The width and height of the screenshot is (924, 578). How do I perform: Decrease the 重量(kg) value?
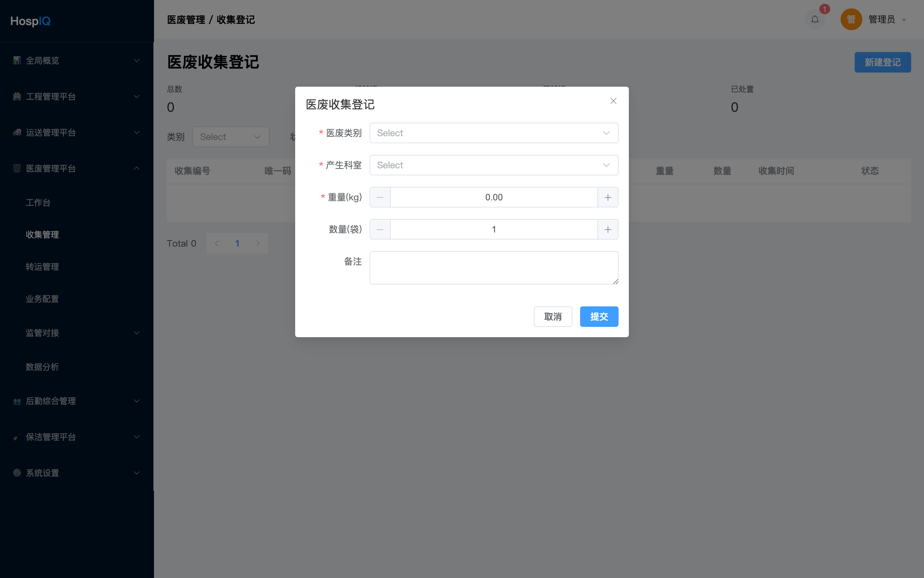pyautogui.click(x=380, y=197)
